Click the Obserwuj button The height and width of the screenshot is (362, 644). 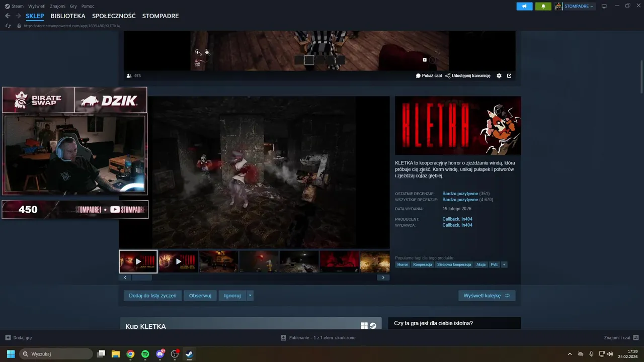(x=200, y=296)
